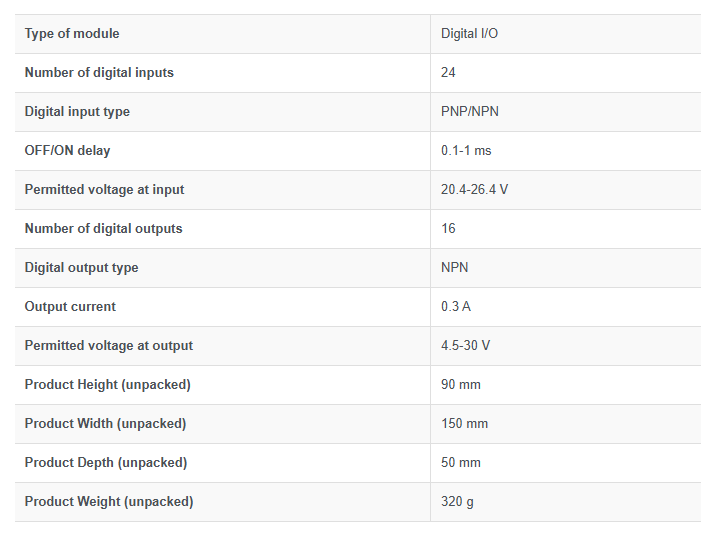Click "Number of digital outputs" label

[x=103, y=229]
